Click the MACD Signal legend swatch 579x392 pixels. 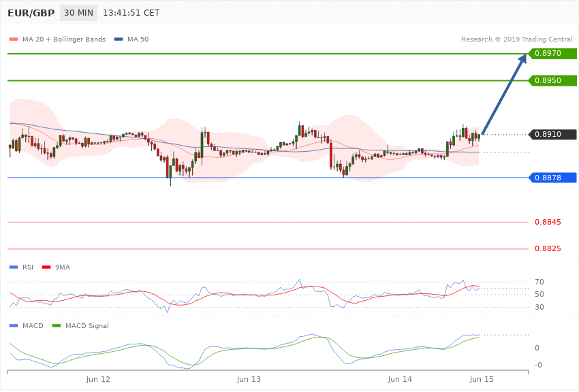[x=57, y=325]
